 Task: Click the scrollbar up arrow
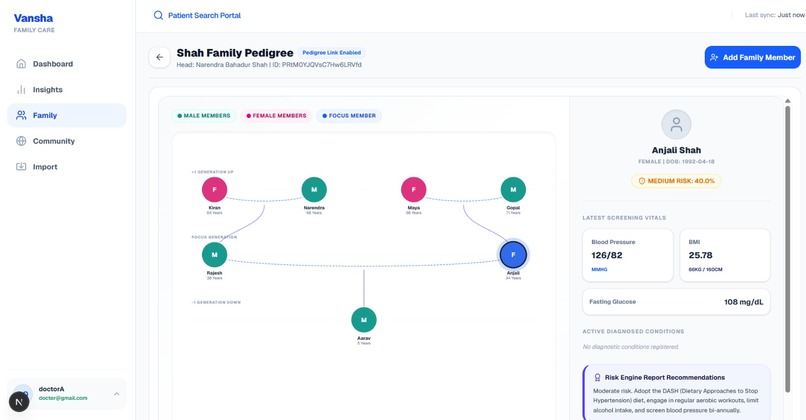787,101
